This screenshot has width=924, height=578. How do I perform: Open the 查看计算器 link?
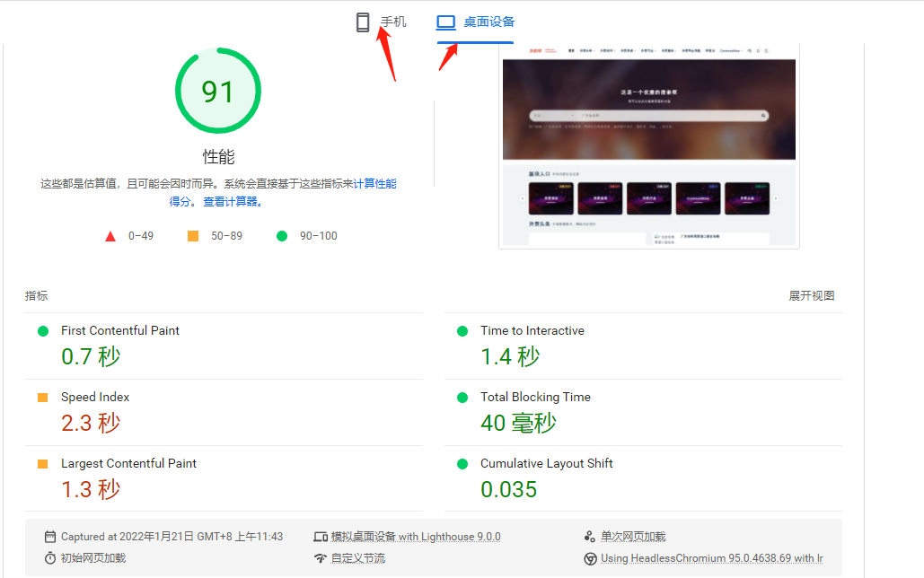point(231,202)
